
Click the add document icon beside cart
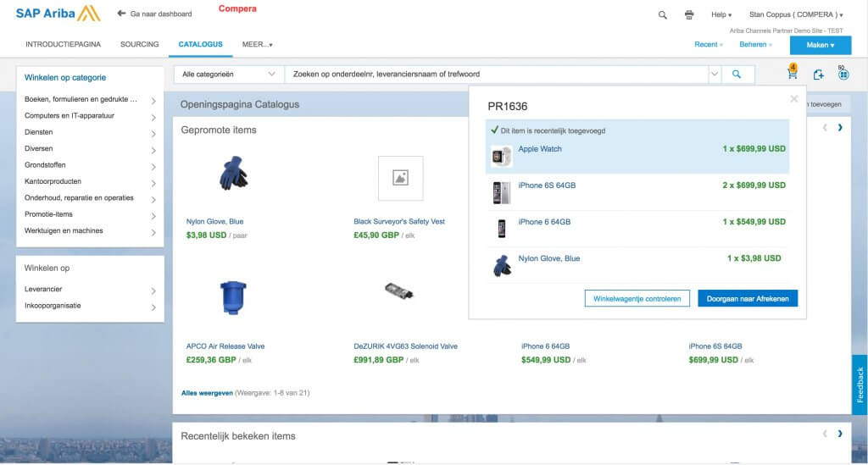point(818,74)
